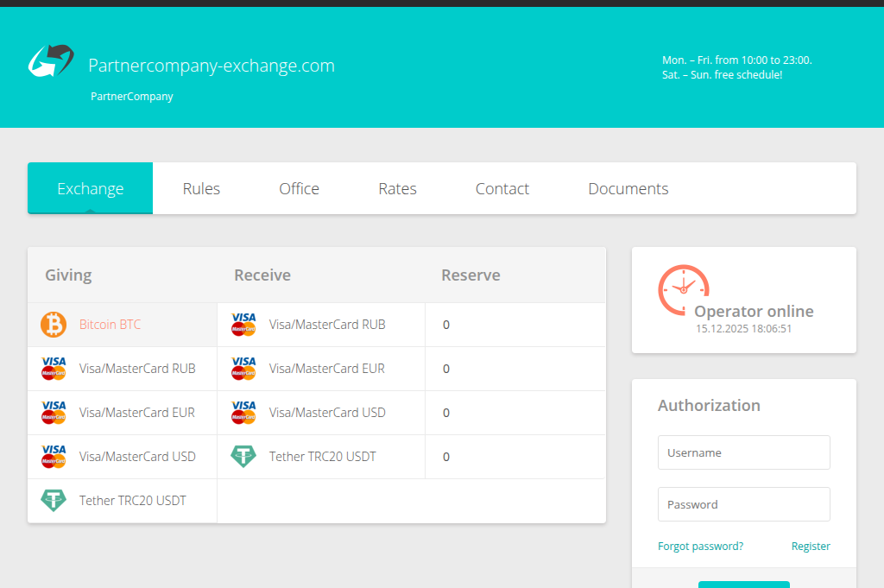Click the Forgot password link

click(x=700, y=546)
